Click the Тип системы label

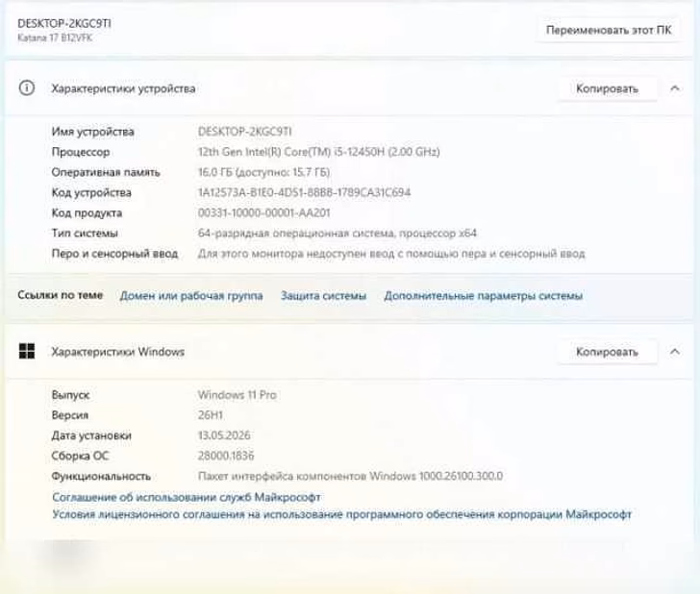point(85,234)
